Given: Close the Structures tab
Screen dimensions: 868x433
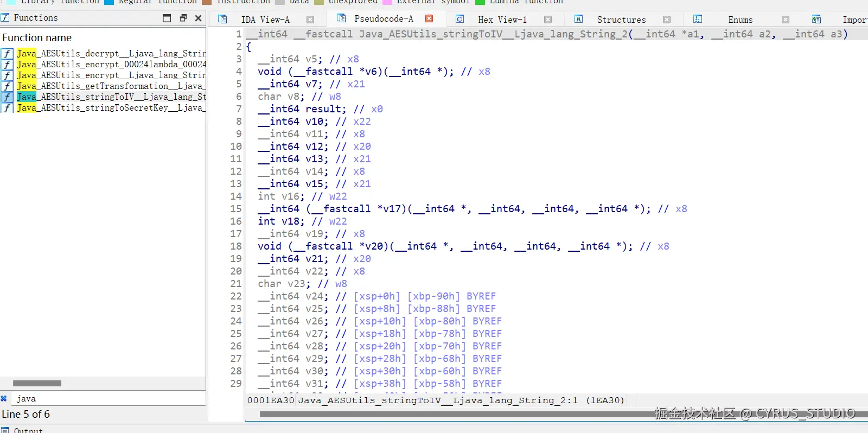Looking at the screenshot, I should pyautogui.click(x=667, y=20).
